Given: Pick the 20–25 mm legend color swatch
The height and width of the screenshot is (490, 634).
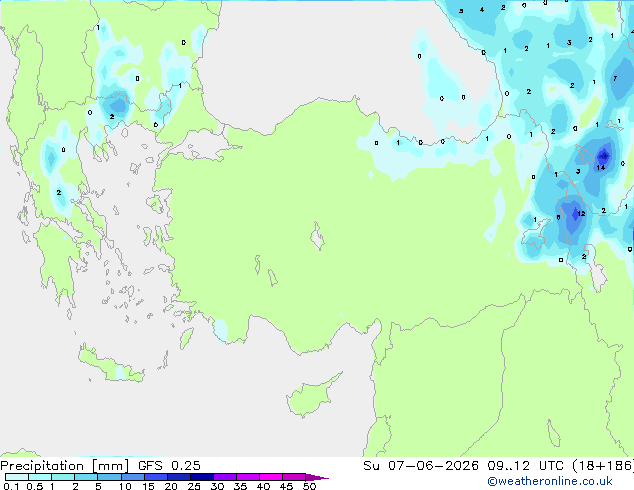Looking at the screenshot, I should (178, 477).
